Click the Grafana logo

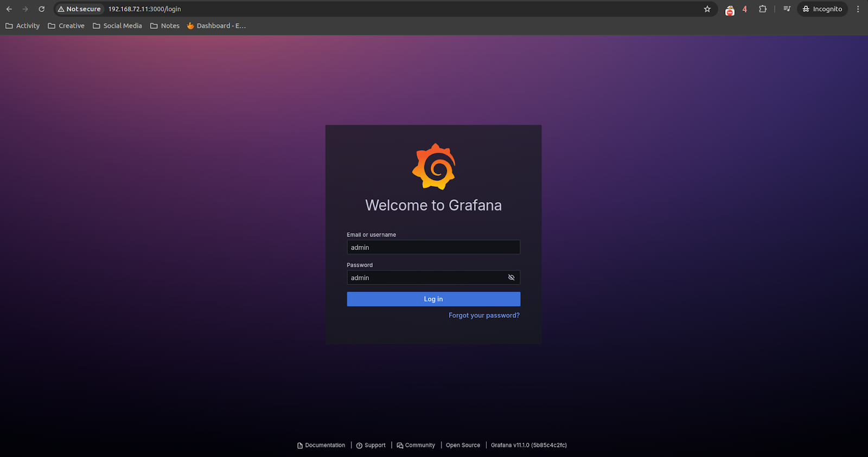[433, 166]
